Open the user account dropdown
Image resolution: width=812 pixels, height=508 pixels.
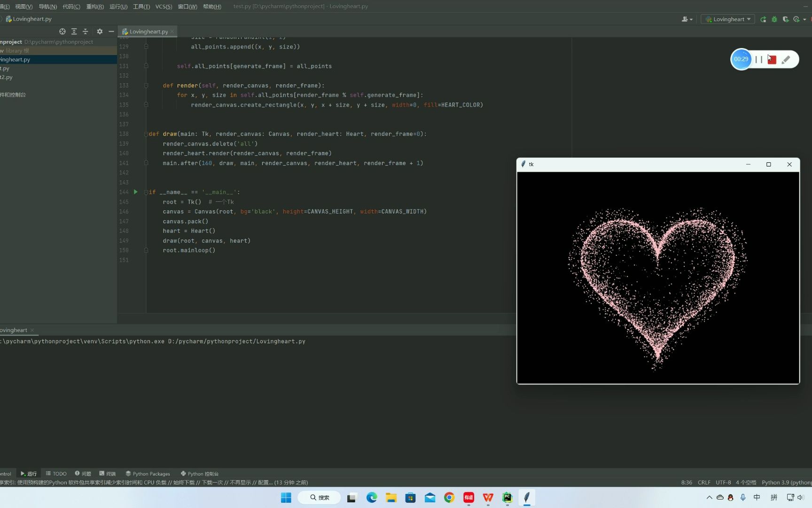(687, 19)
